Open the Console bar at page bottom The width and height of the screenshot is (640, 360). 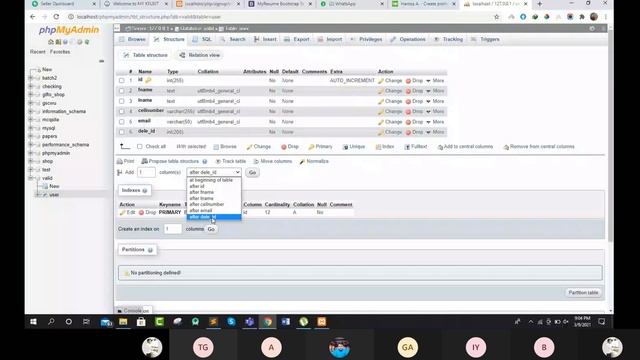133,311
